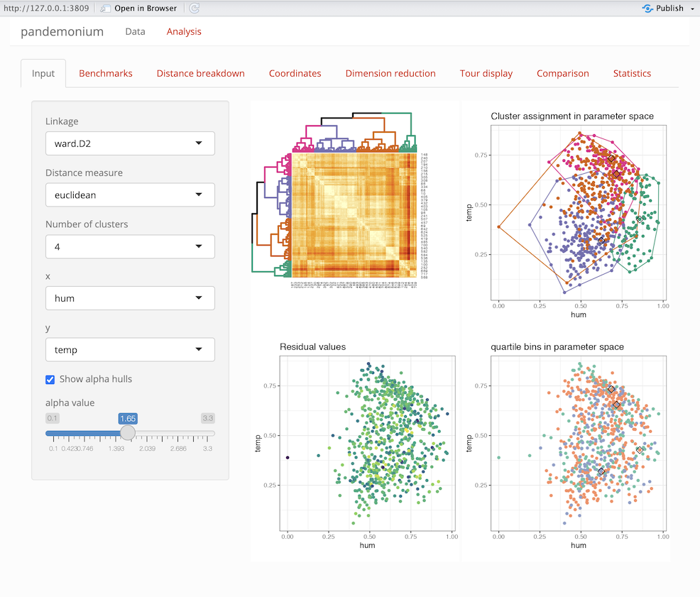The image size is (700, 597).
Task: Expand the Publish dropdown arrow
Action: pos(692,9)
